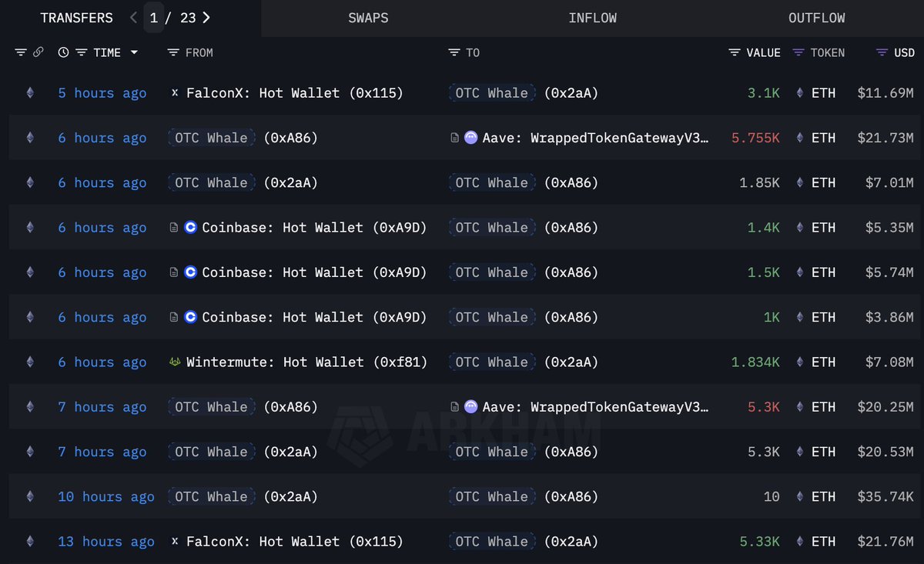924x564 pixels.
Task: Select the OUTFLOW tab
Action: (x=816, y=18)
